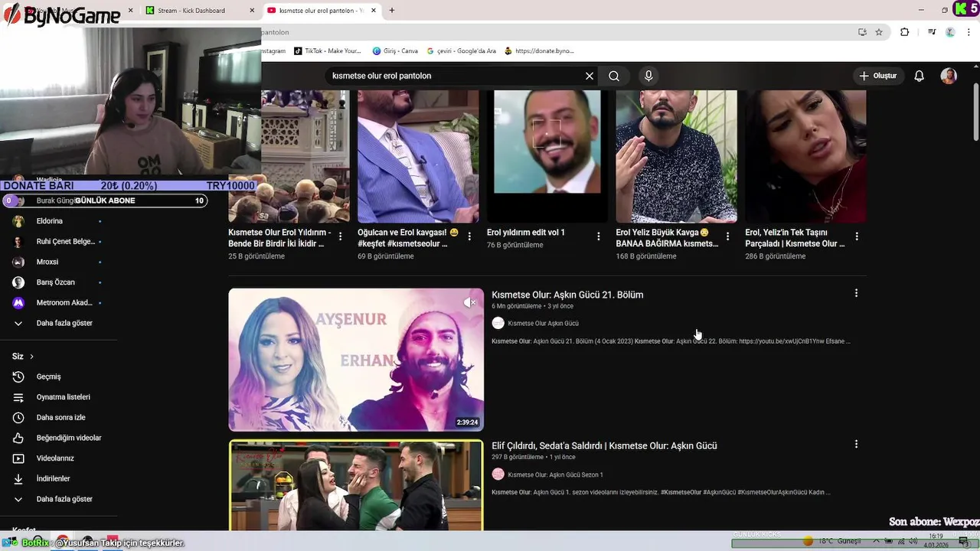Screen dimensions: 980x551
Task: Open options for Elif Çıldırdı video
Action: [856, 444]
